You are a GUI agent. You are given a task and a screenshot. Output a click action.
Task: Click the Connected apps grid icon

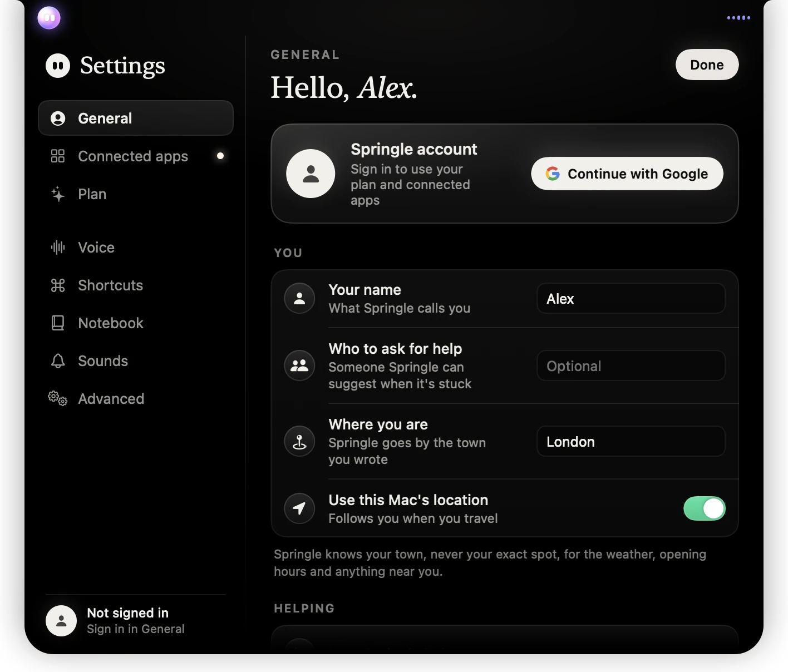(58, 156)
